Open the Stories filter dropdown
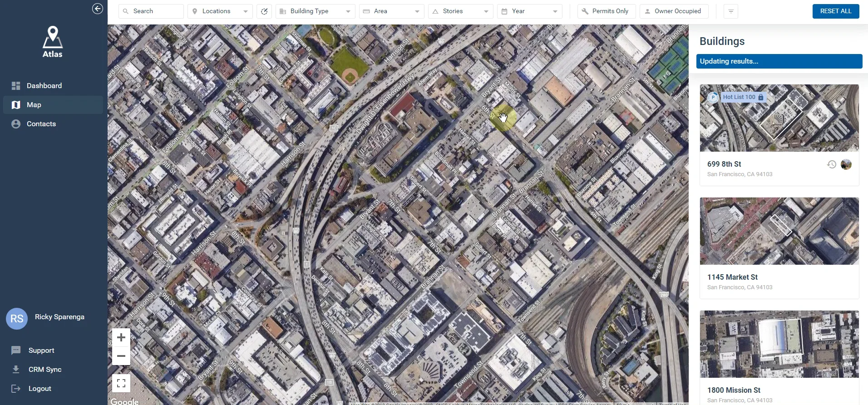 click(461, 11)
